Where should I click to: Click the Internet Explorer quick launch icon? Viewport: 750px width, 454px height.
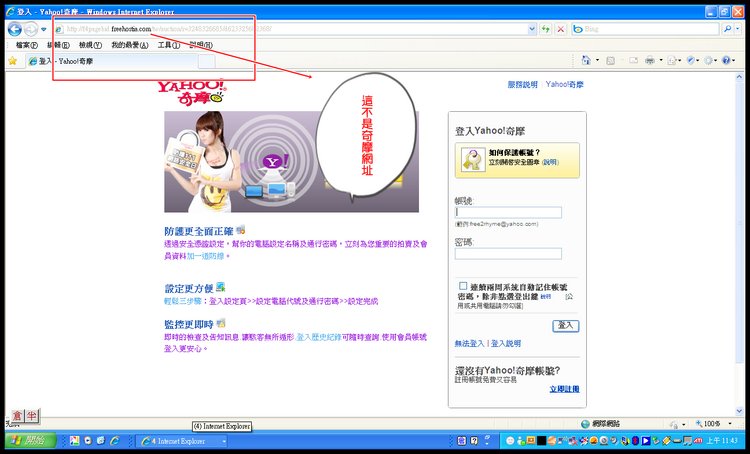tap(115, 441)
